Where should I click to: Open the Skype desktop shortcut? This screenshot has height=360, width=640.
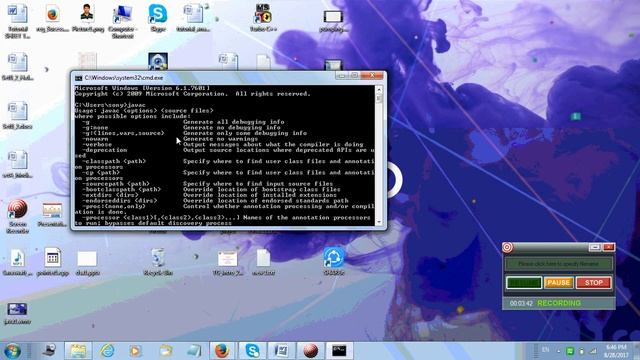158,18
